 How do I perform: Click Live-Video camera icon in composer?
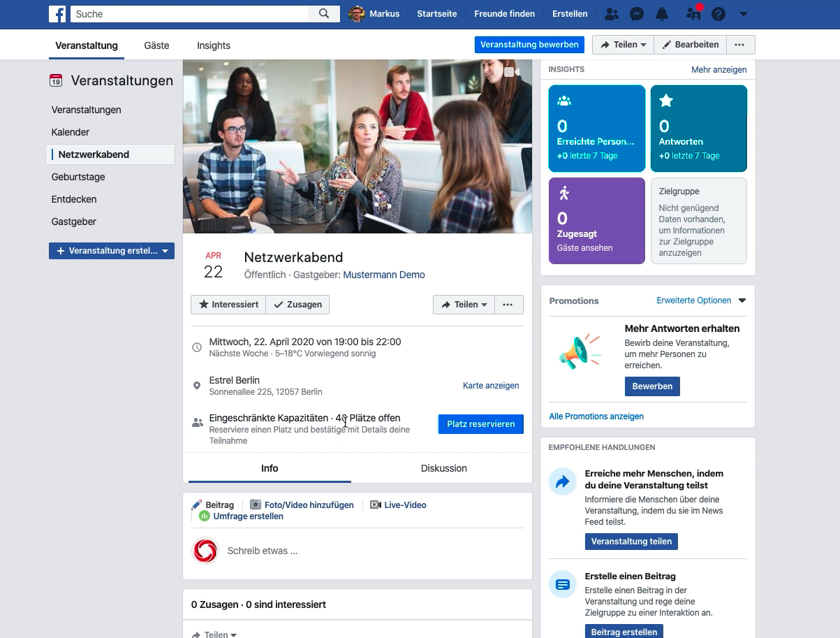point(376,505)
